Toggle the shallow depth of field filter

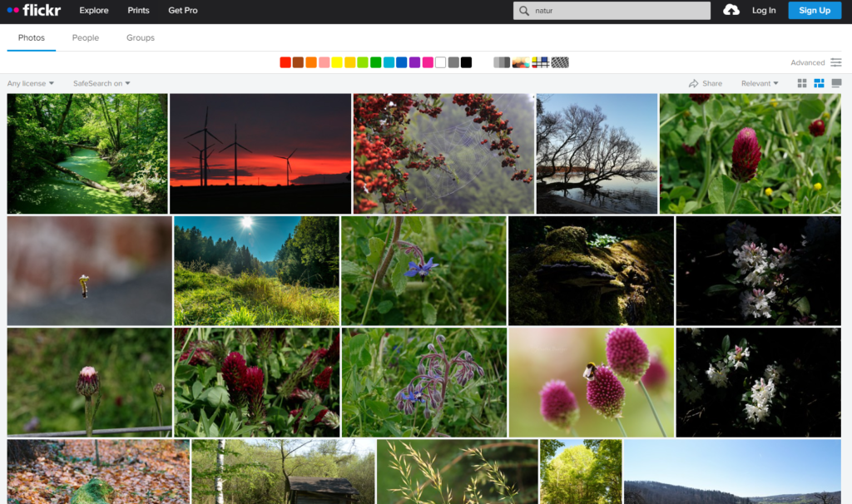[x=521, y=62]
